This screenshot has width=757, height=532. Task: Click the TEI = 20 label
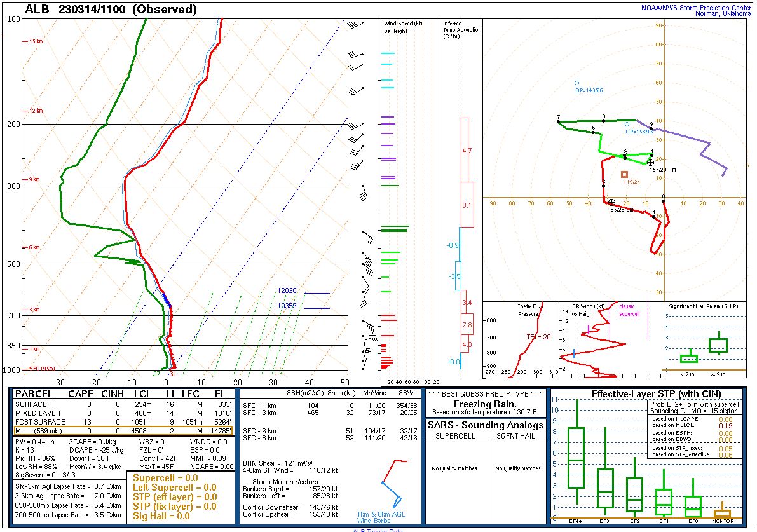coord(538,337)
